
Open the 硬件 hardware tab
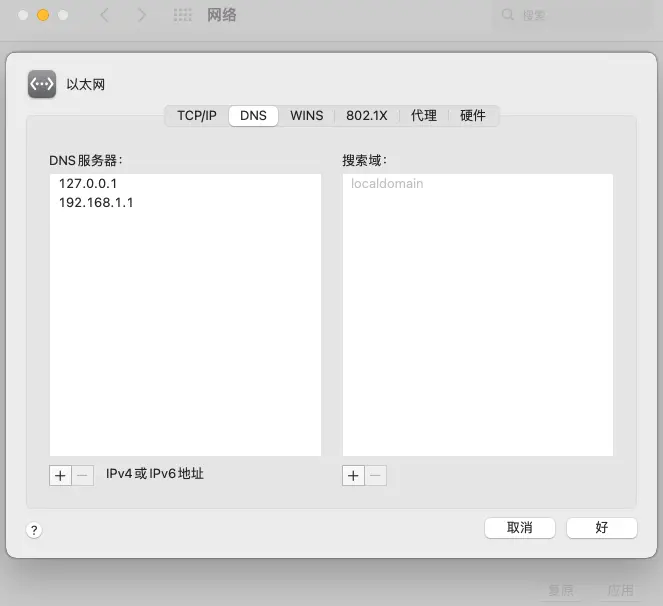tap(472, 116)
